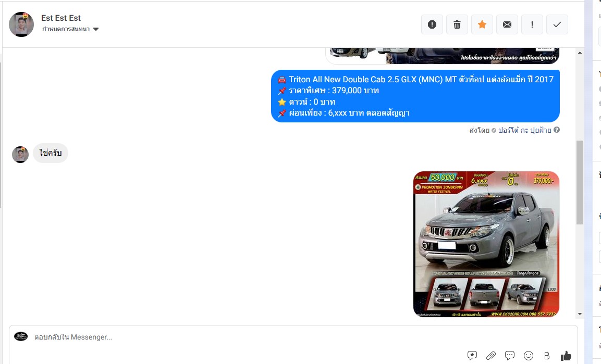Screen dimensions: 601x364
Task: Click the chat scrollbar thumb
Action: (580, 182)
